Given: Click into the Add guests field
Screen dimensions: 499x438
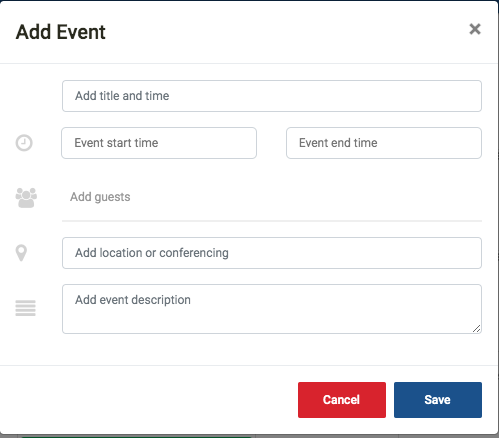Looking at the screenshot, I should (x=272, y=197).
